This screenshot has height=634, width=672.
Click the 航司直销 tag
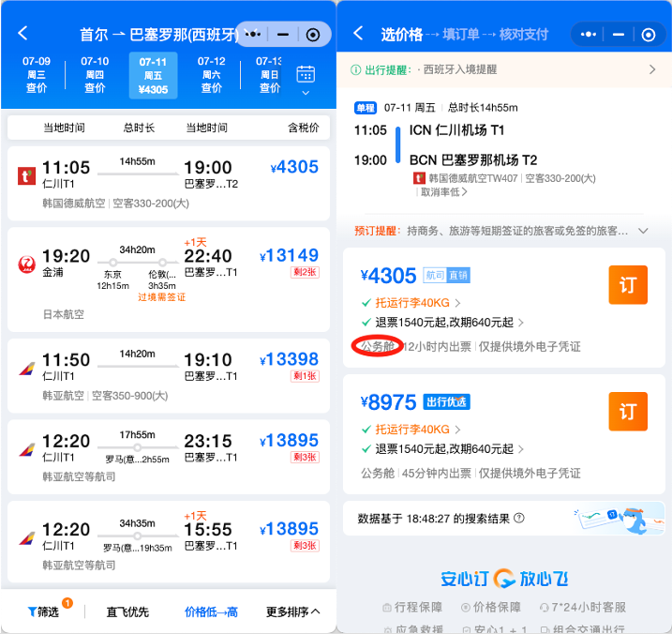[x=446, y=276]
